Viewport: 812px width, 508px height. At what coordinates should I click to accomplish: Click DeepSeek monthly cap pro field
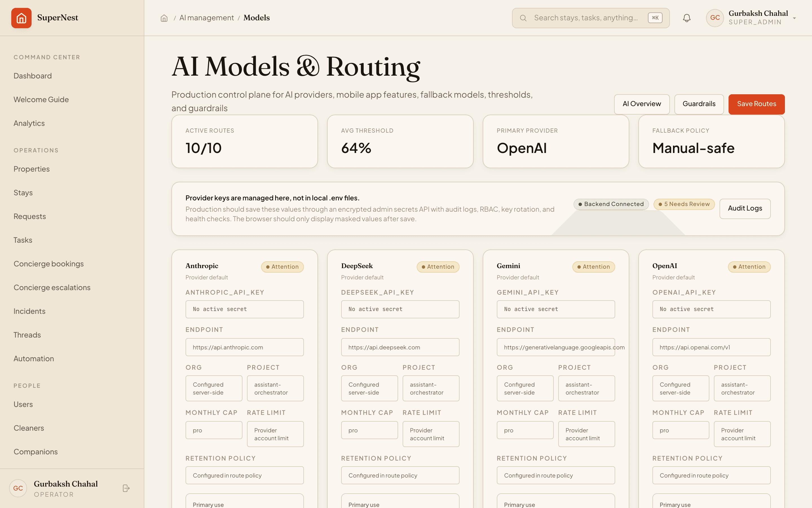click(369, 430)
